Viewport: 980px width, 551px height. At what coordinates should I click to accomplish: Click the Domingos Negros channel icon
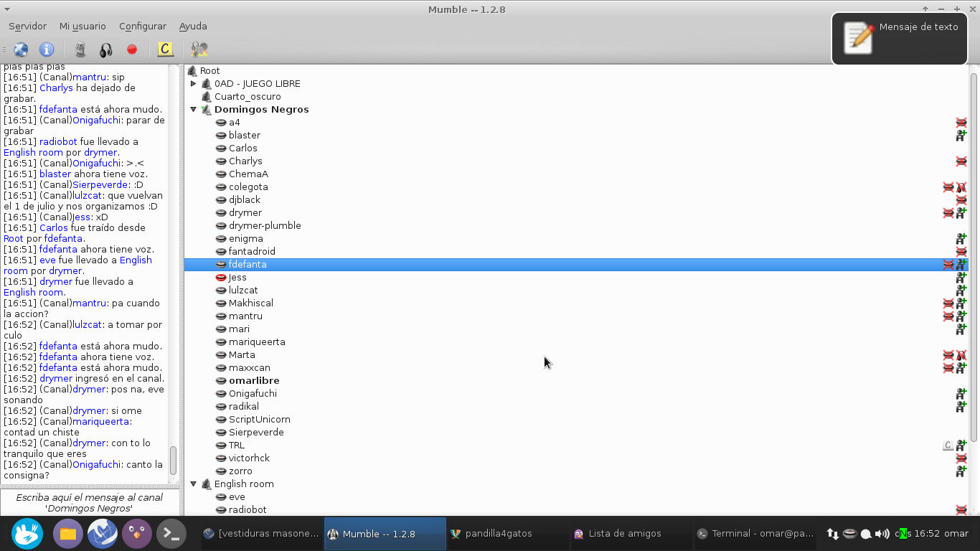[x=207, y=109]
